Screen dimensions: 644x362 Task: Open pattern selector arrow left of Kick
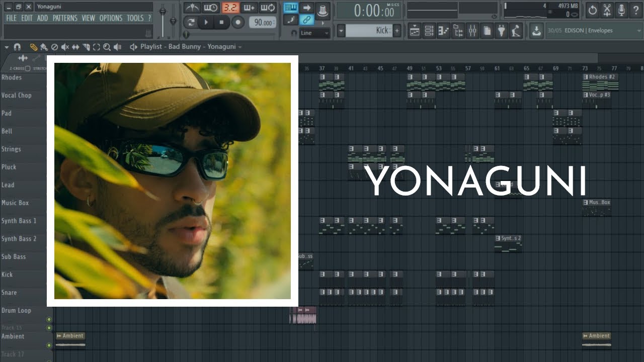pos(341,31)
